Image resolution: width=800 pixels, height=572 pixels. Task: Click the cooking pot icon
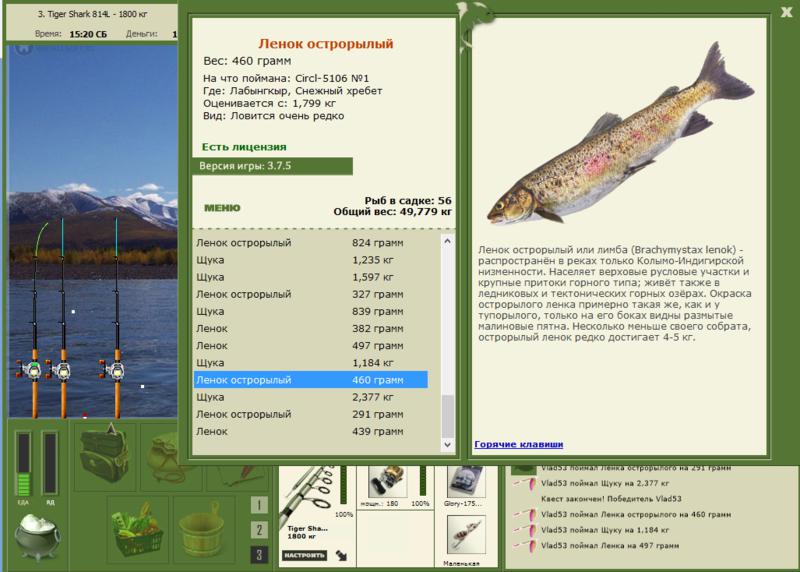pos(36,537)
